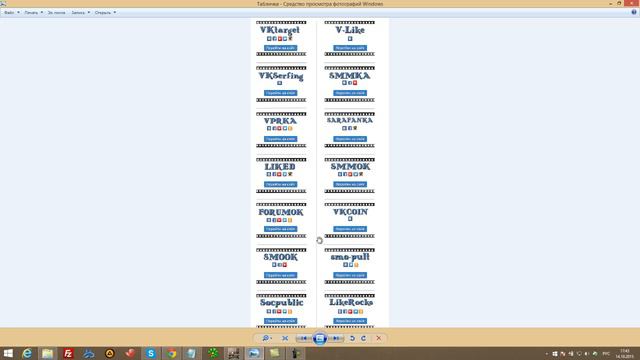Open File Explorer from taskbar

point(48,353)
